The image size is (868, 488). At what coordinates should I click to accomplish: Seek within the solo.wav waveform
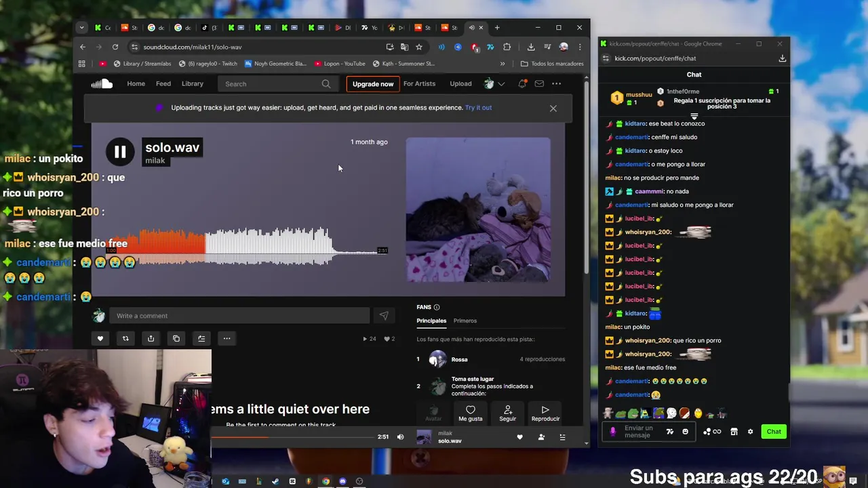(x=247, y=247)
